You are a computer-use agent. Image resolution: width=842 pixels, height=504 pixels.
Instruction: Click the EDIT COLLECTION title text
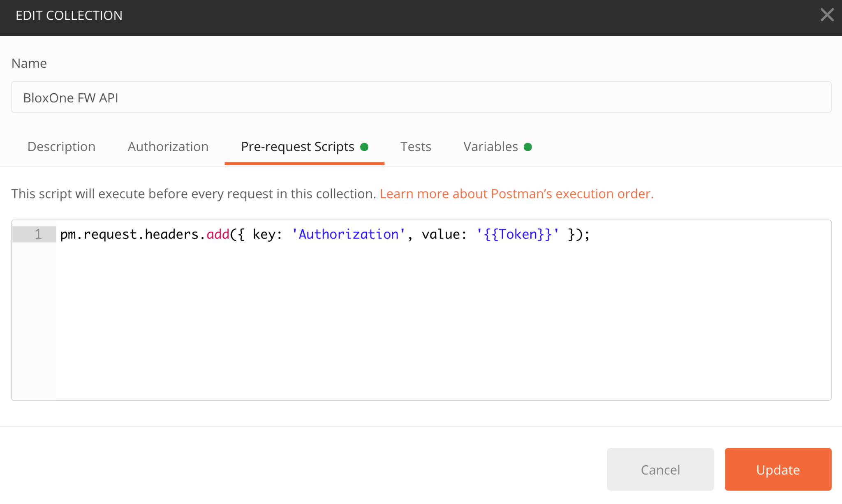[x=69, y=15]
